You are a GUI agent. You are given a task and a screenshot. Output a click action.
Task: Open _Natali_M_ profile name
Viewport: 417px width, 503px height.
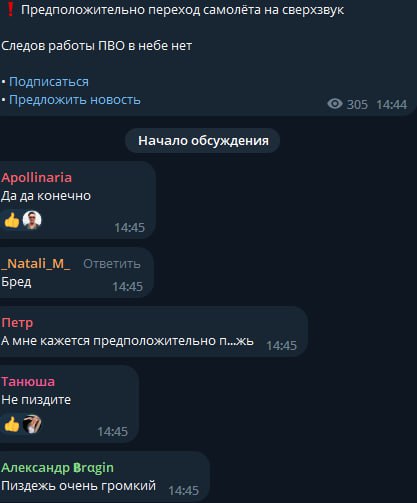[x=36, y=264]
